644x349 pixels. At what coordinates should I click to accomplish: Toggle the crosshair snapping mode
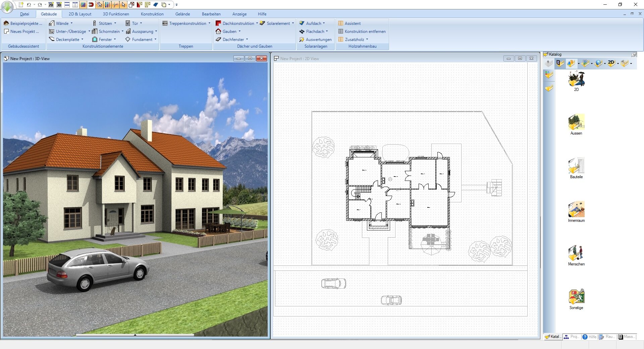click(x=115, y=5)
